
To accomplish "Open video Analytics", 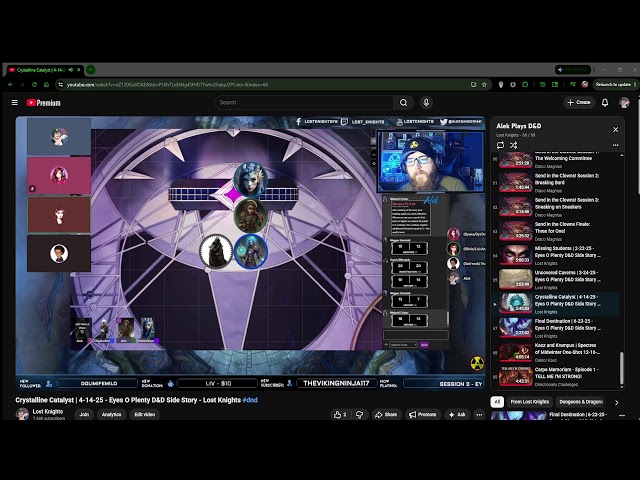I will [111, 414].
